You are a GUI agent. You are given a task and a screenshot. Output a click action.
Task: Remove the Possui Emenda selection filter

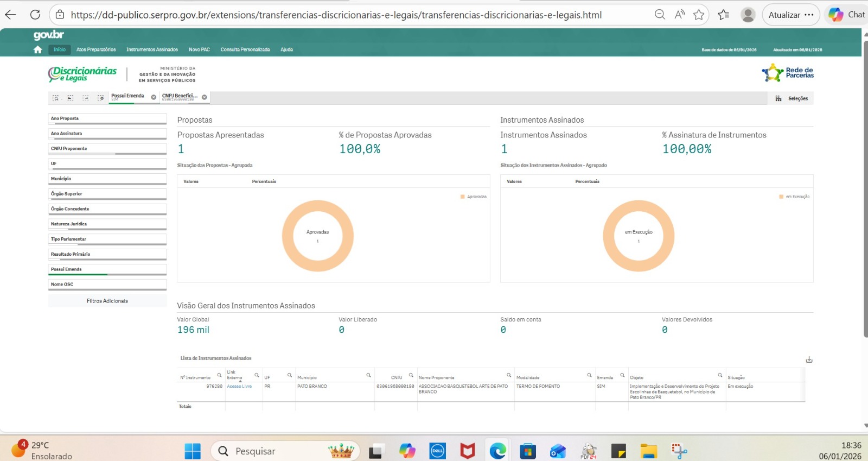(154, 97)
